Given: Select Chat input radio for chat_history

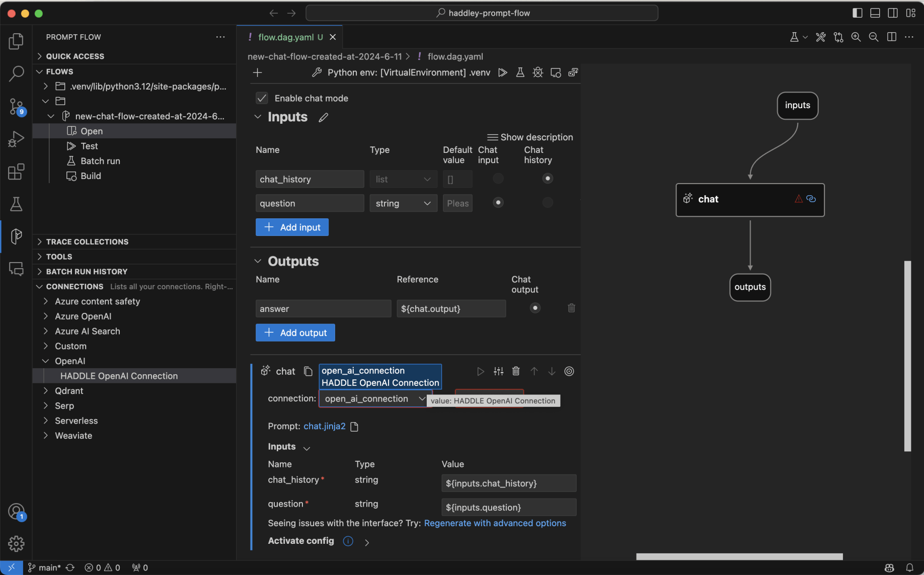Looking at the screenshot, I should (x=498, y=179).
